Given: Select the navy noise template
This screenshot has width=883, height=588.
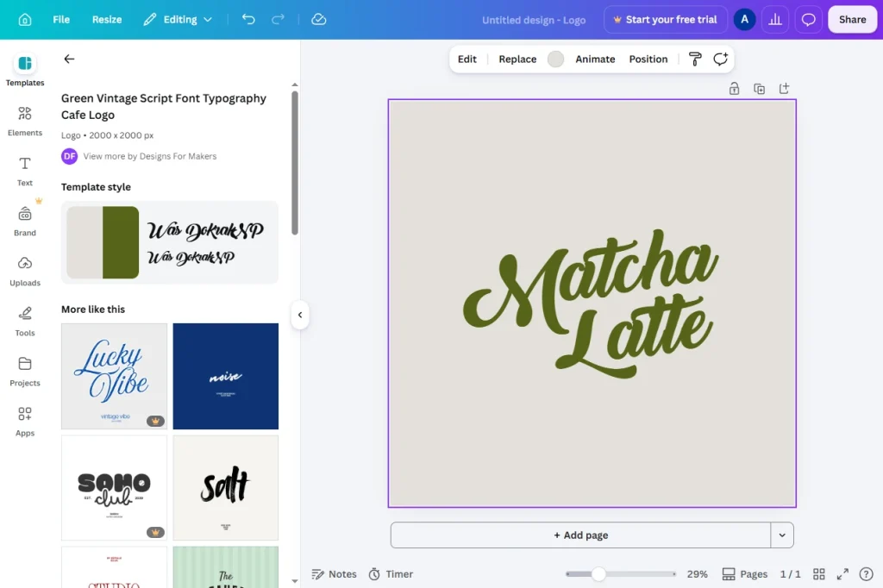Looking at the screenshot, I should click(226, 376).
